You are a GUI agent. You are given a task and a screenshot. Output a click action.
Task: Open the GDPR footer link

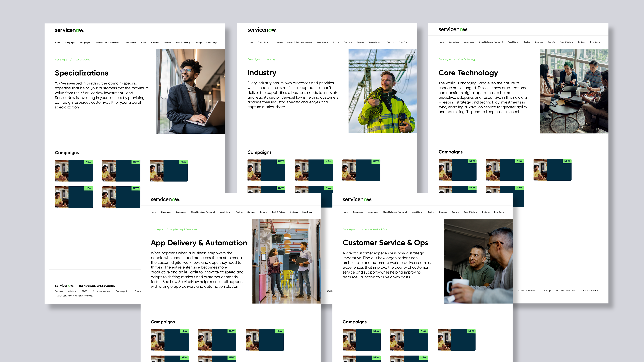point(84,291)
